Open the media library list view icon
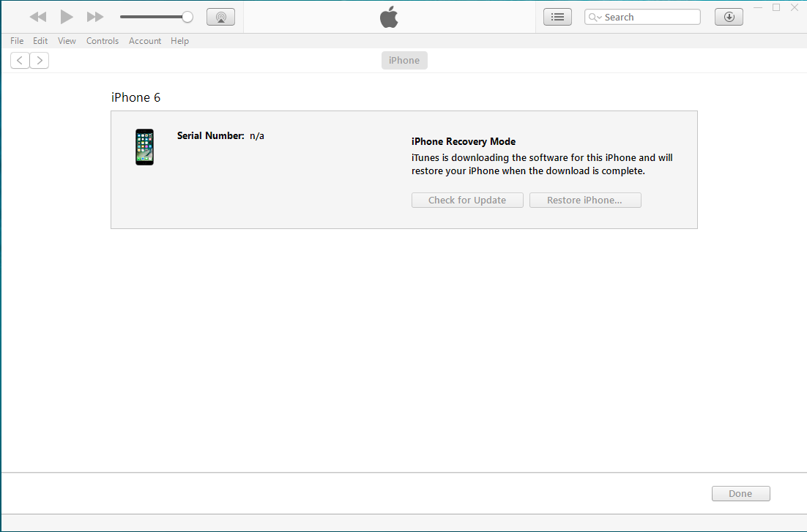Viewport: 807px width, 532px height. coord(557,16)
